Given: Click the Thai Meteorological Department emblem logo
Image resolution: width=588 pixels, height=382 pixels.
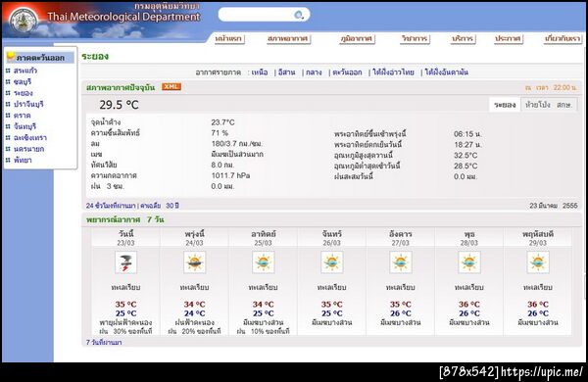Looking at the screenshot, I should coord(24,20).
